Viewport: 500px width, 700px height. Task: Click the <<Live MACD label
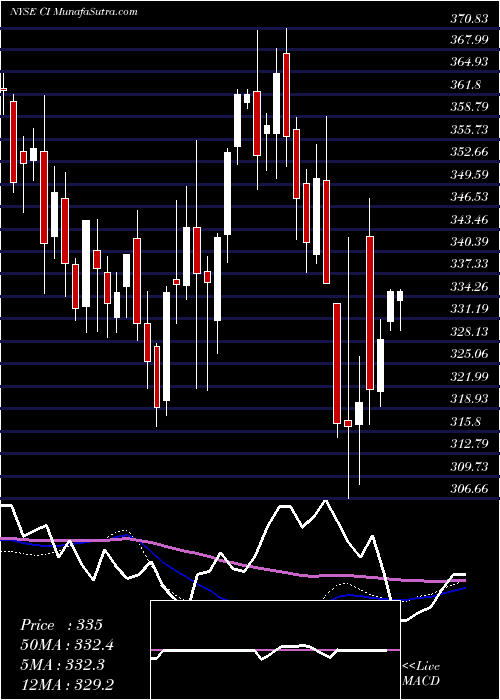pos(421,673)
